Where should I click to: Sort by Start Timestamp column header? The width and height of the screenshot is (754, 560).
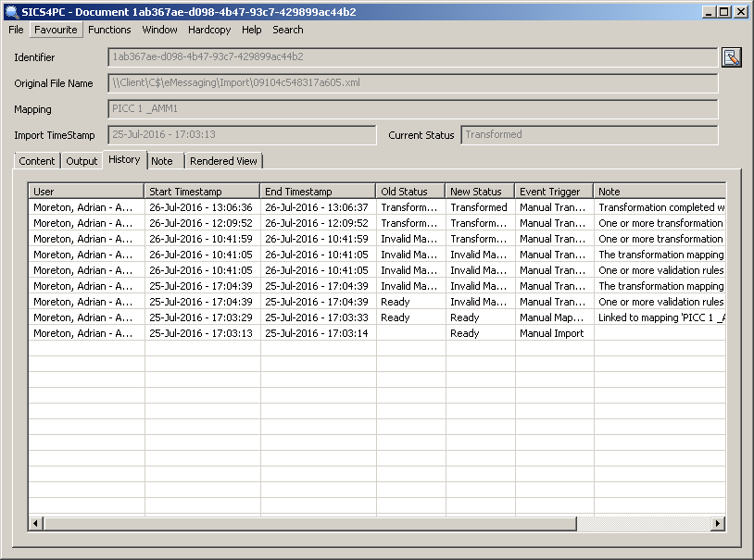click(202, 192)
